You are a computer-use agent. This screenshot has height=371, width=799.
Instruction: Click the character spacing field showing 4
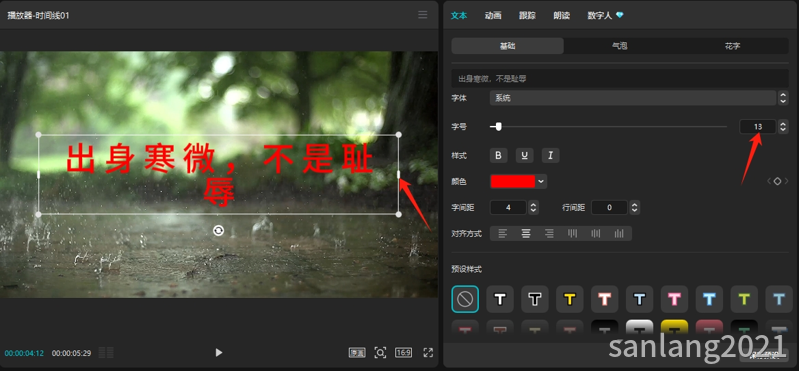[x=508, y=207]
